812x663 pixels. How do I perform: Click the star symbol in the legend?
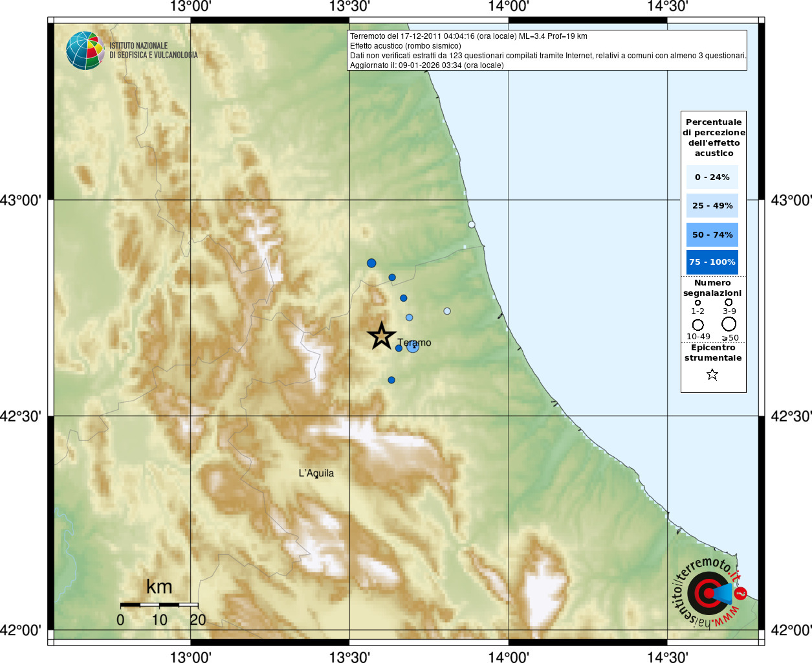(712, 374)
